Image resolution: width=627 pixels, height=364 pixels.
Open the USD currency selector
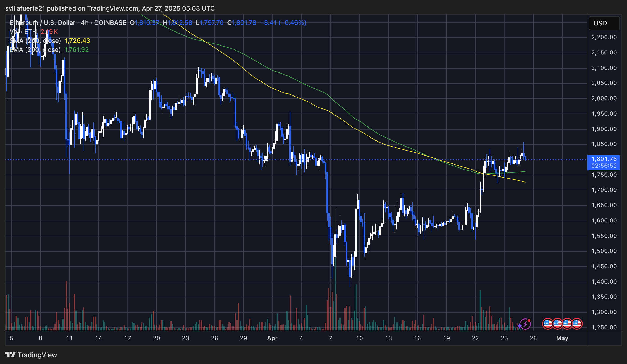click(x=604, y=23)
